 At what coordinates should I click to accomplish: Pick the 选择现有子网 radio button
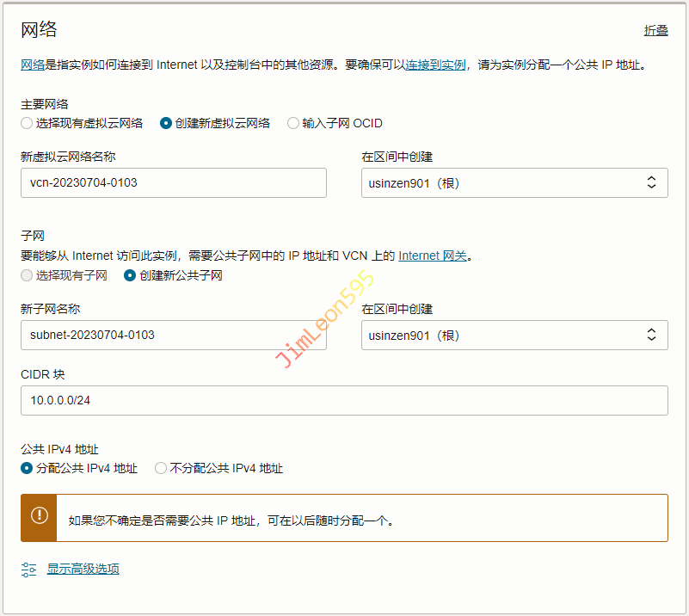click(x=28, y=275)
